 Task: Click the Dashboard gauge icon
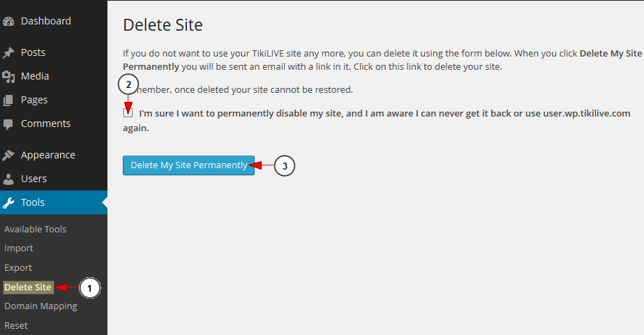click(x=8, y=22)
